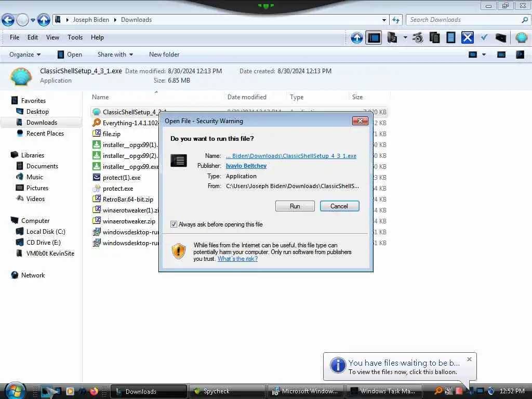The height and width of the screenshot is (399, 532).
Task: Click the Copy documents toolbar icon
Action: [435, 37]
